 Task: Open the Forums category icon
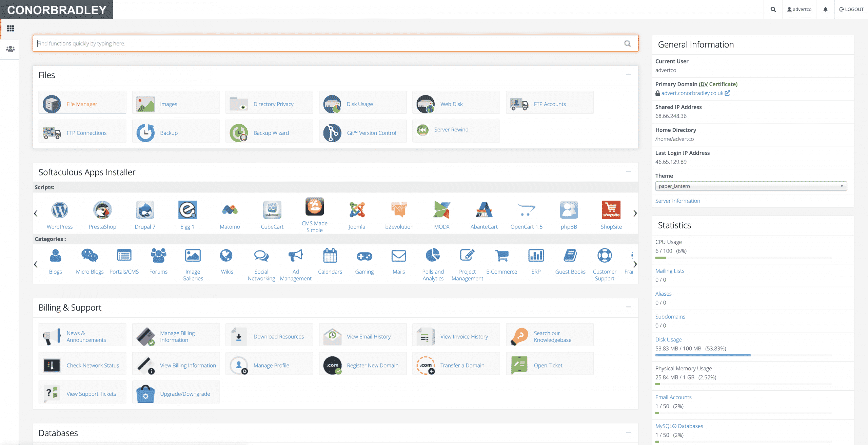158,256
